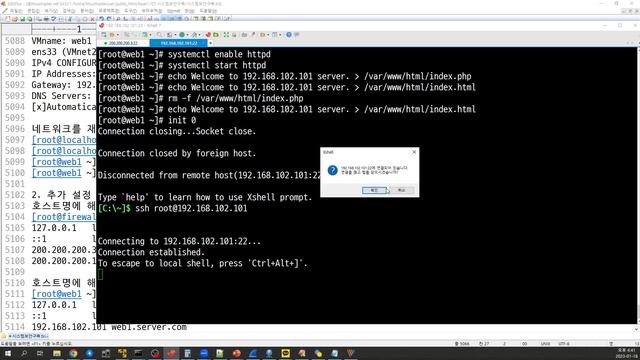
Task: Click text 'Connection established.' in terminal
Action: [151, 252]
